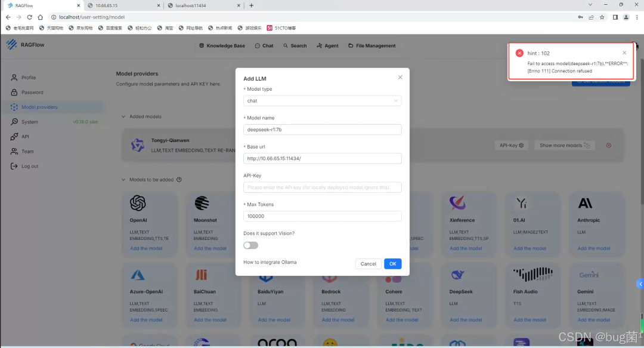Open the Model type dropdown

point(323,101)
